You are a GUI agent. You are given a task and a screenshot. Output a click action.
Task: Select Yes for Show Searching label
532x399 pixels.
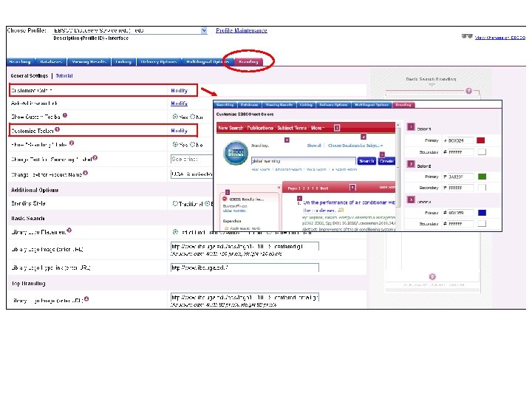coord(175,144)
